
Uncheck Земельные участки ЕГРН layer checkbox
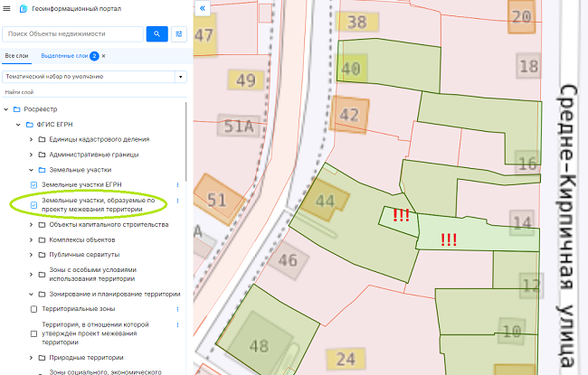point(34,184)
